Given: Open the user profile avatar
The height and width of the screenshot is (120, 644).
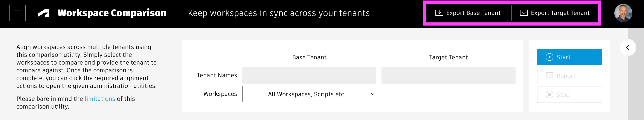Looking at the screenshot, I should [x=623, y=13].
